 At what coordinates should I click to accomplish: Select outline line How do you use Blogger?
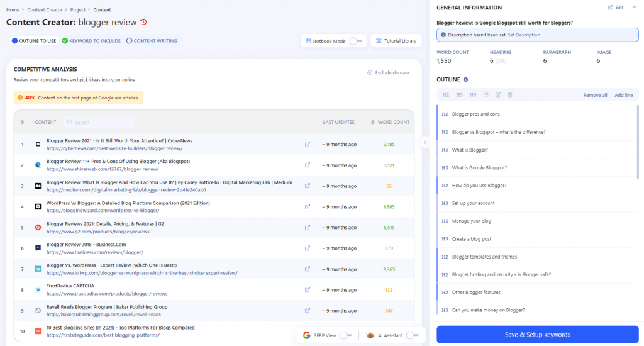tap(537, 186)
